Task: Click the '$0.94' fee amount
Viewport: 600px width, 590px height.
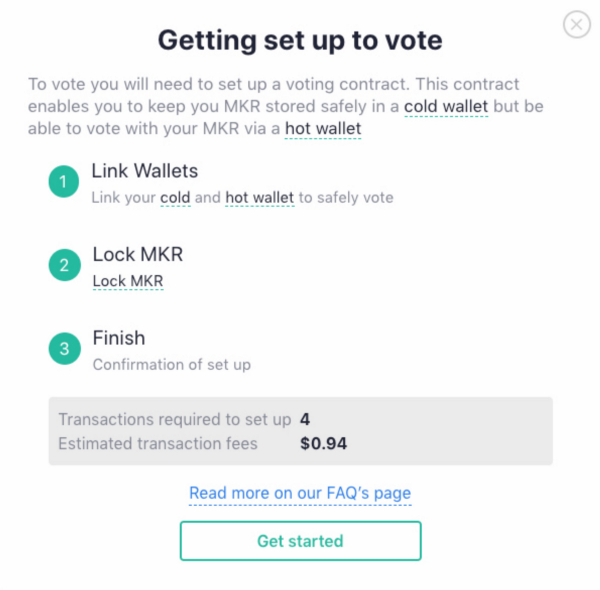Action: (323, 443)
